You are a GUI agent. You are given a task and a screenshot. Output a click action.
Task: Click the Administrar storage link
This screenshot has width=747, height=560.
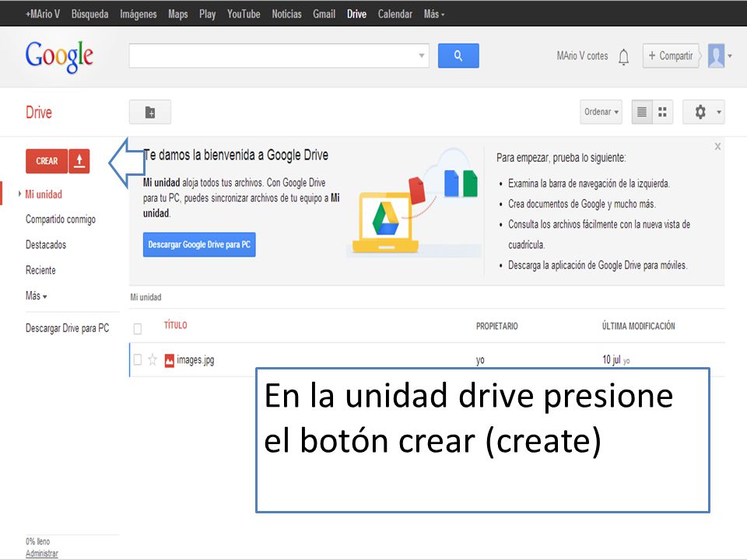tap(42, 553)
